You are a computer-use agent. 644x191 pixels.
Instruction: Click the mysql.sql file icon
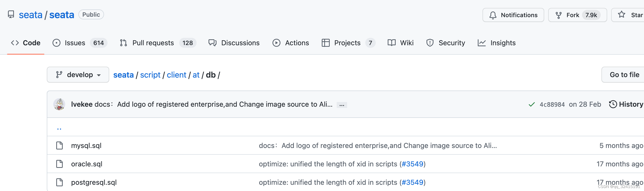[x=59, y=145]
